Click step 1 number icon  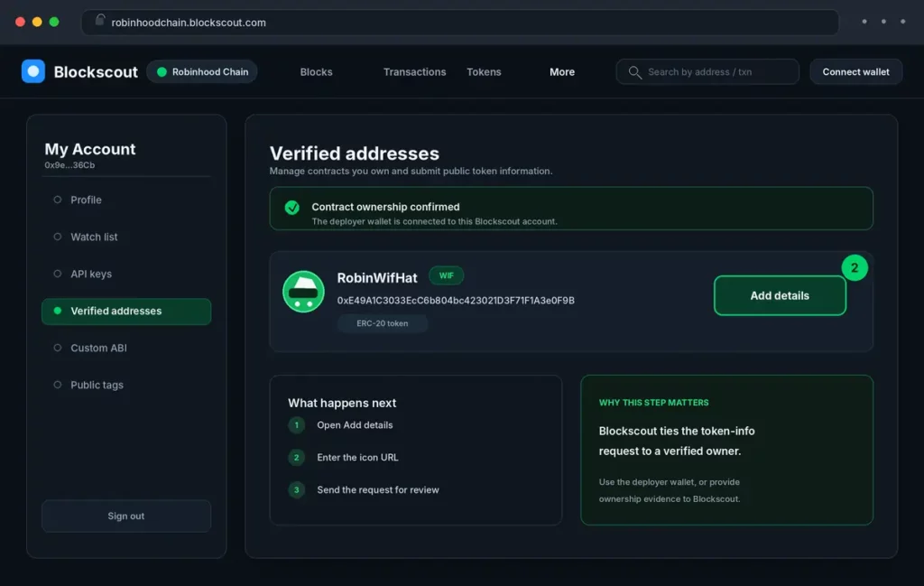click(296, 425)
